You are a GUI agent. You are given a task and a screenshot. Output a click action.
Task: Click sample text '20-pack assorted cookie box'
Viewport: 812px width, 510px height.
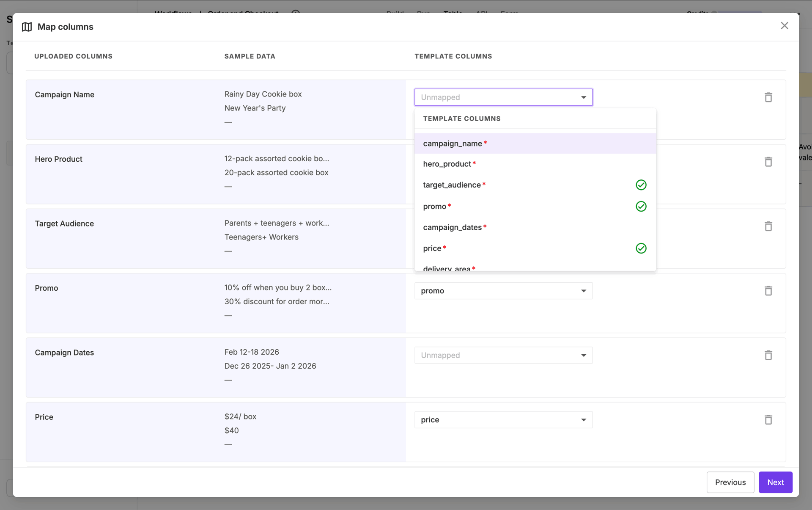pos(277,173)
